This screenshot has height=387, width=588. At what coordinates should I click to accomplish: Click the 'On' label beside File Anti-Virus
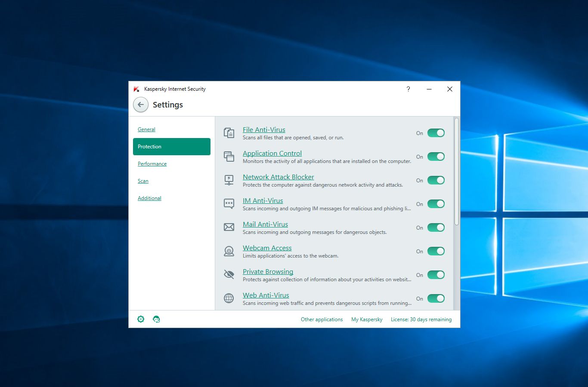pos(420,133)
